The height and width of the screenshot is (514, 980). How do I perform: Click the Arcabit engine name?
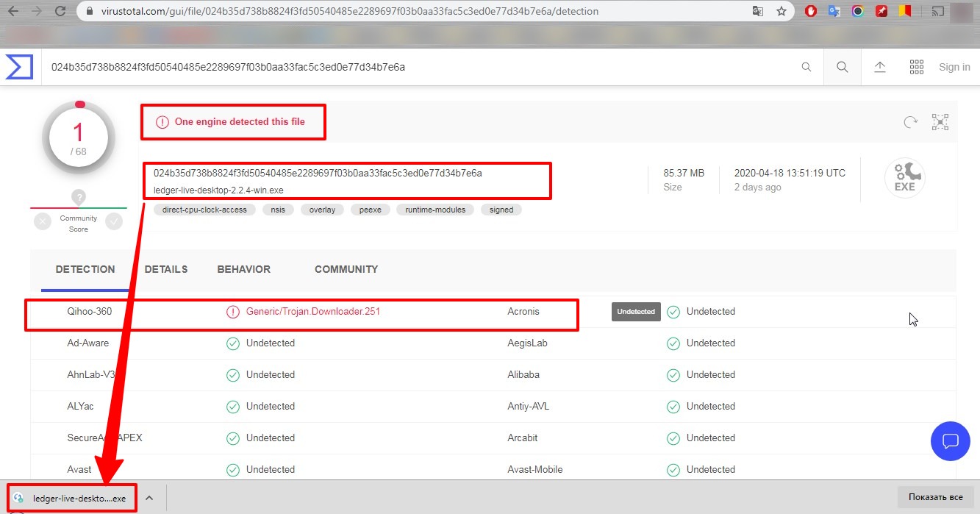[522, 438]
